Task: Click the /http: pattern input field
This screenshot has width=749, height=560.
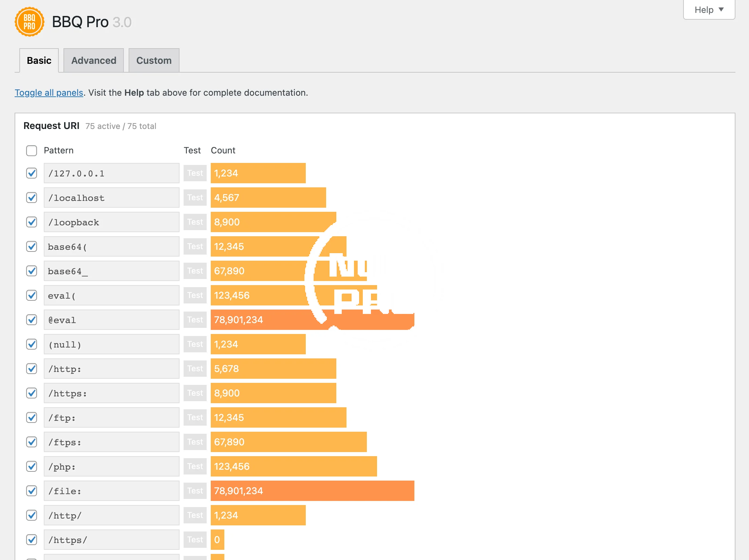Action: point(111,369)
